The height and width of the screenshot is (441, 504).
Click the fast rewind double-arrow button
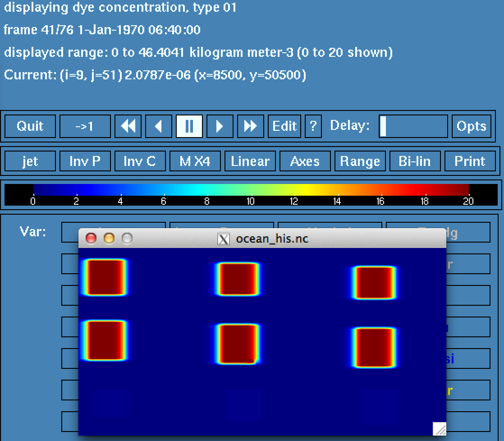pyautogui.click(x=128, y=126)
